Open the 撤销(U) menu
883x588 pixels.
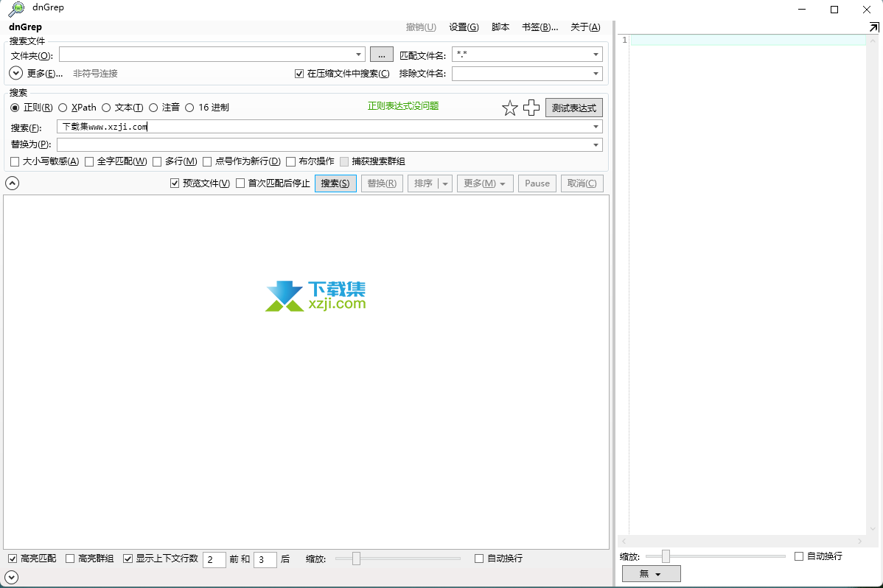coord(421,27)
